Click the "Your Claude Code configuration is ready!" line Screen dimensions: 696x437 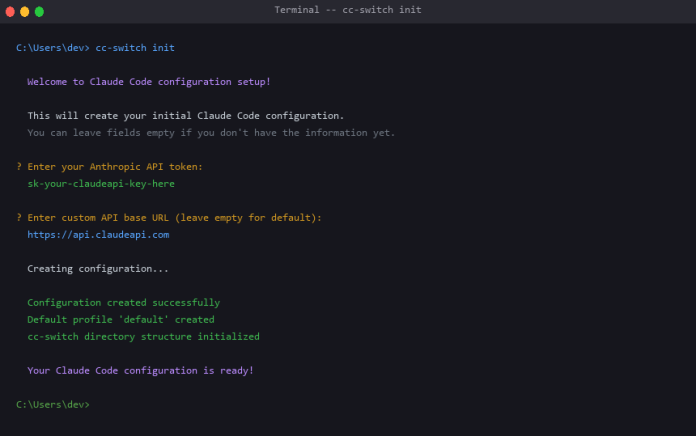(140, 371)
